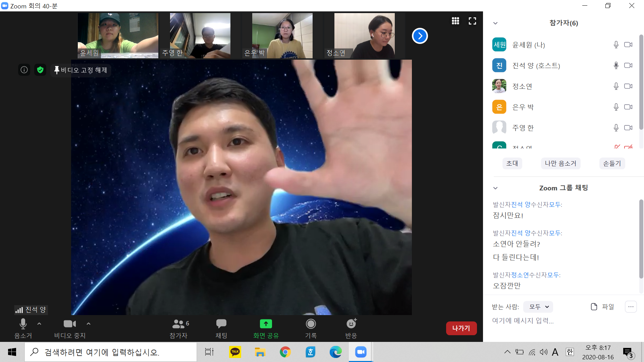Open volume control in system tray

543,352
